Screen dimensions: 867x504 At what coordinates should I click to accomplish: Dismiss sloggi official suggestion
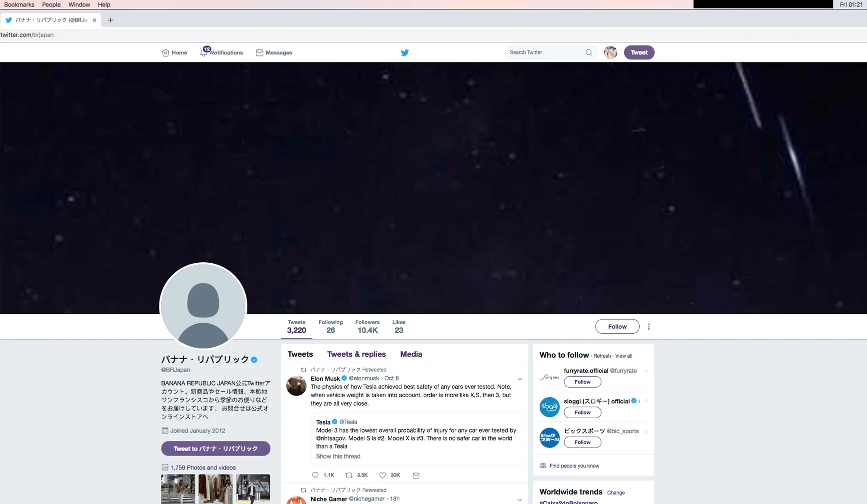click(646, 401)
